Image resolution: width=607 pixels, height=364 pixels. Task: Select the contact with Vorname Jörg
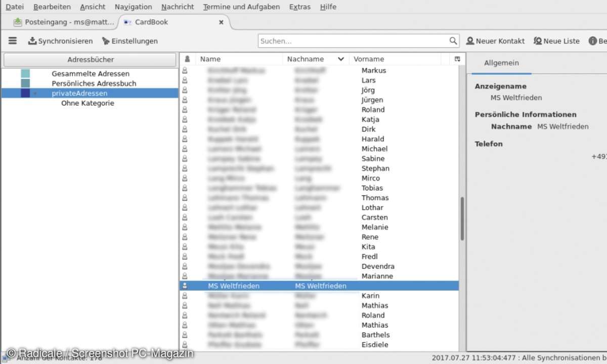tap(319, 90)
